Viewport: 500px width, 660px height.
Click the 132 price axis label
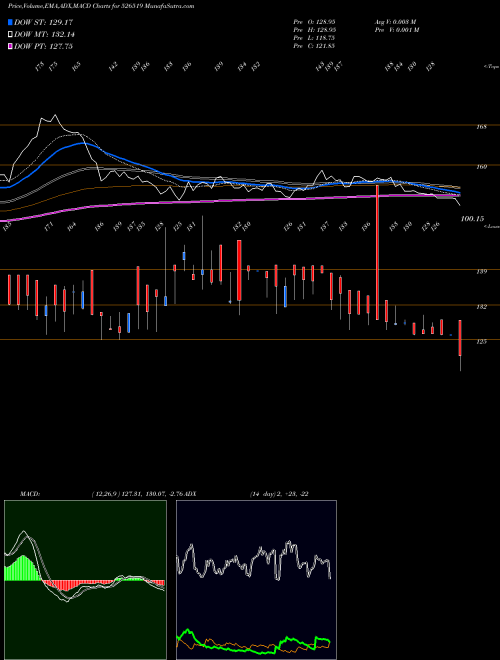click(481, 307)
